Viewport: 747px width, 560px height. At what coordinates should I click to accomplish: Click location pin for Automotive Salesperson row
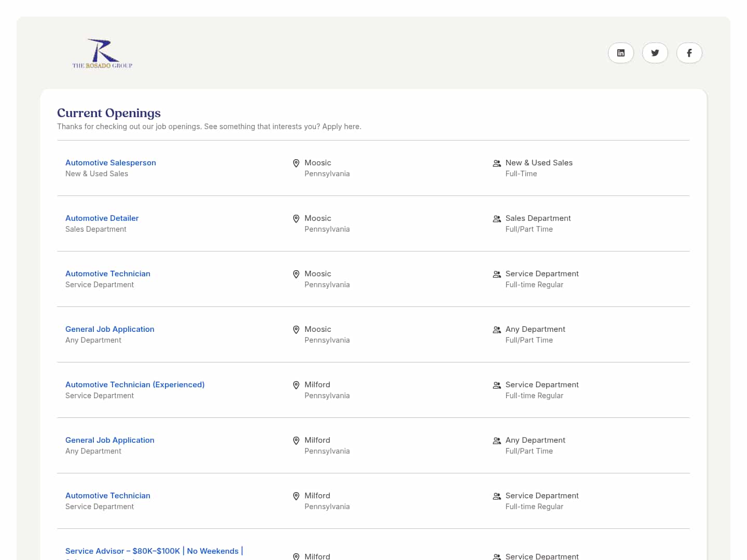(x=296, y=163)
